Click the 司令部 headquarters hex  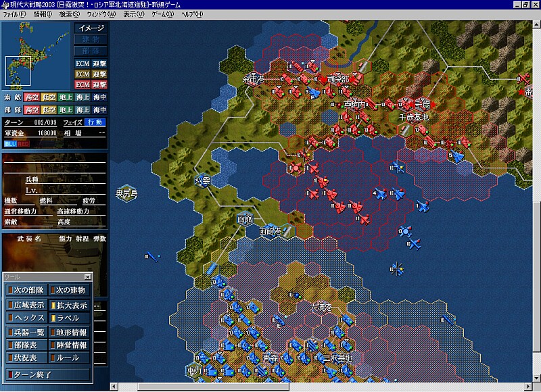click(x=337, y=79)
